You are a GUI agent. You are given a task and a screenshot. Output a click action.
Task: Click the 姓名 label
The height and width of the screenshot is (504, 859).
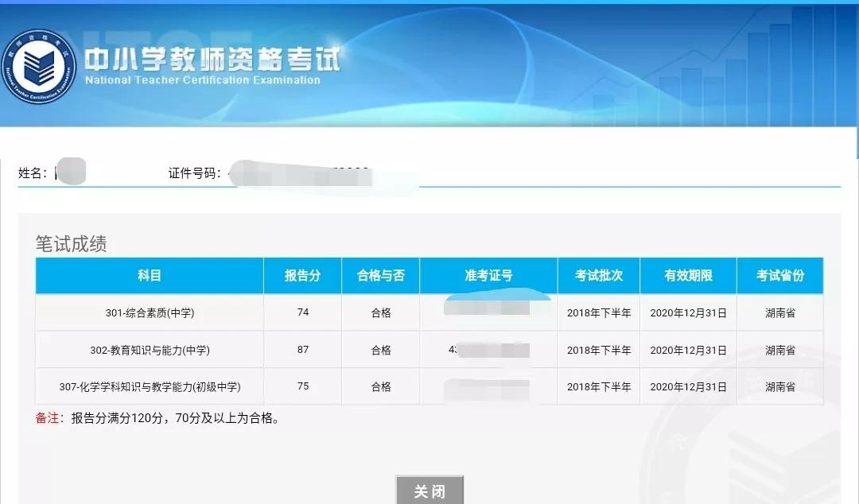[x=33, y=173]
